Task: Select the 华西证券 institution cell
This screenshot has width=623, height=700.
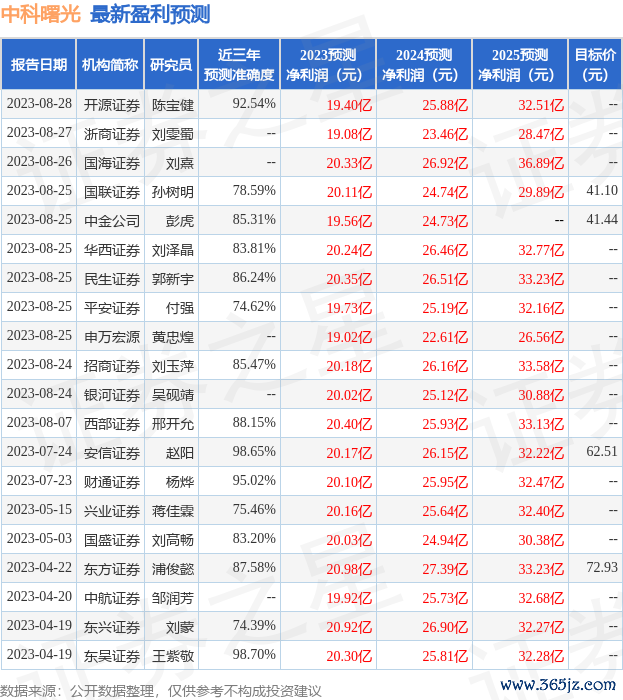Action: click(x=112, y=250)
